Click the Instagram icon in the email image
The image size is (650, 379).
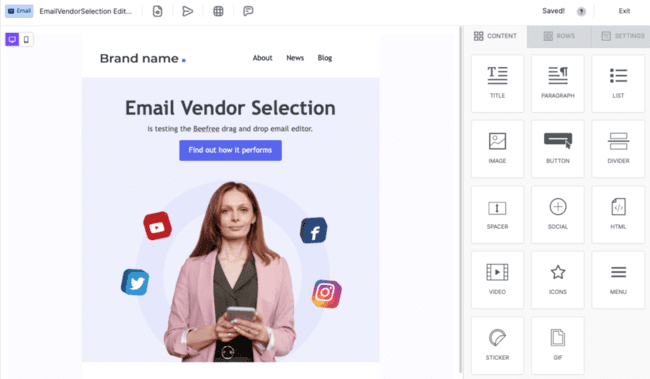coord(327,294)
